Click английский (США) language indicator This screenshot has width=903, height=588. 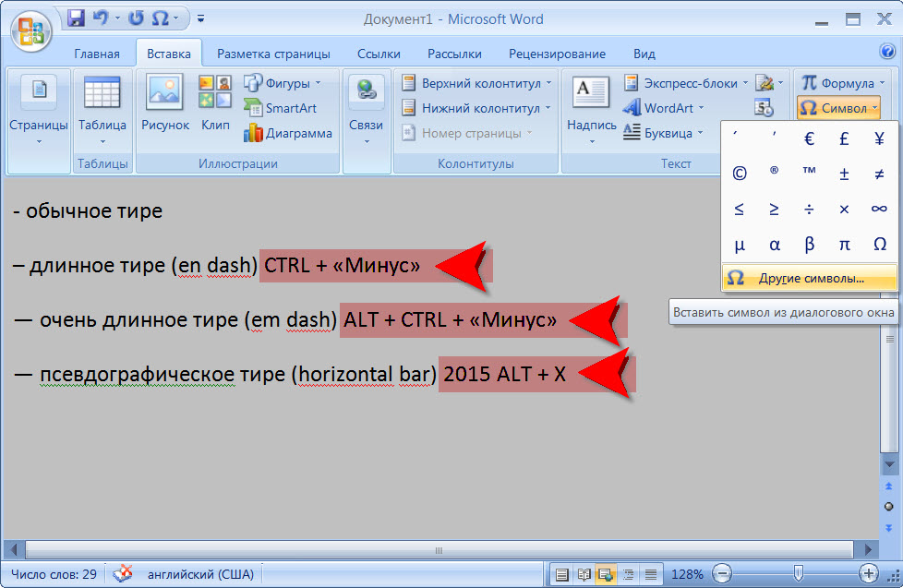tap(200, 574)
